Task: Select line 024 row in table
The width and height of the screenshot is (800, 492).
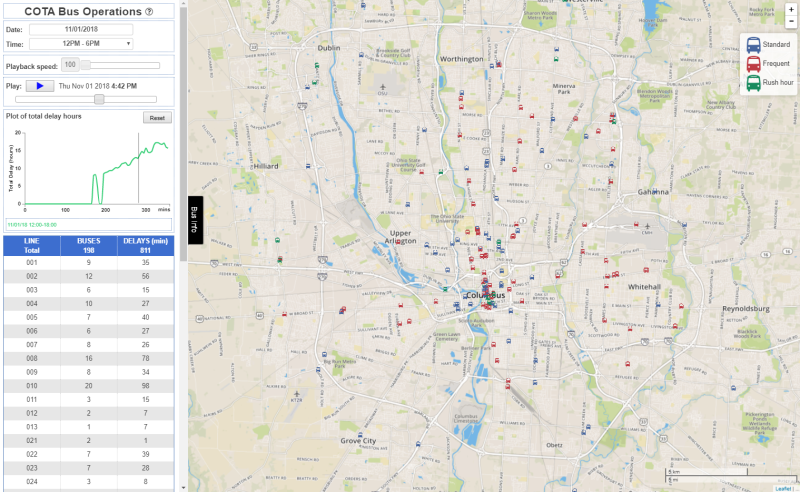Action: click(89, 482)
